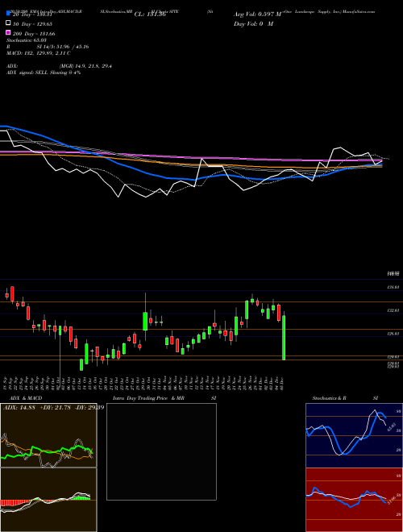Select the '50 Day = 129.63' legend text
This screenshot has height=532, width=403.
tap(32, 24)
